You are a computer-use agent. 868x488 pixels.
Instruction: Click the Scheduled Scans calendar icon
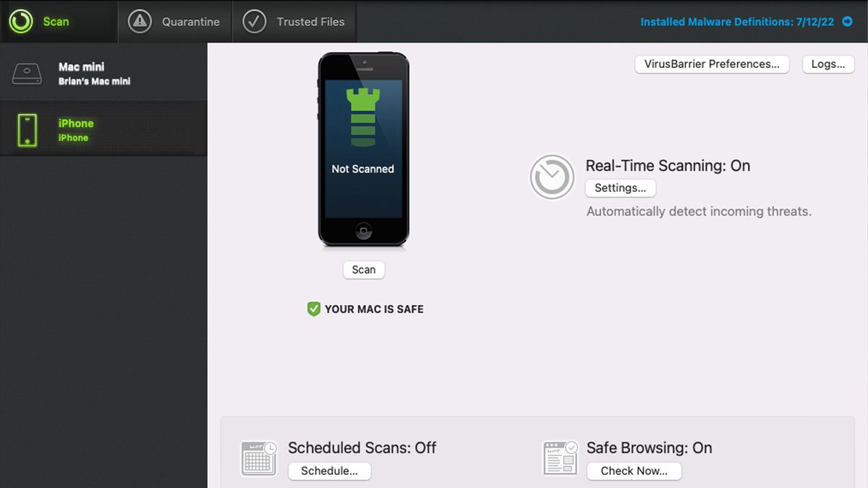pos(259,458)
